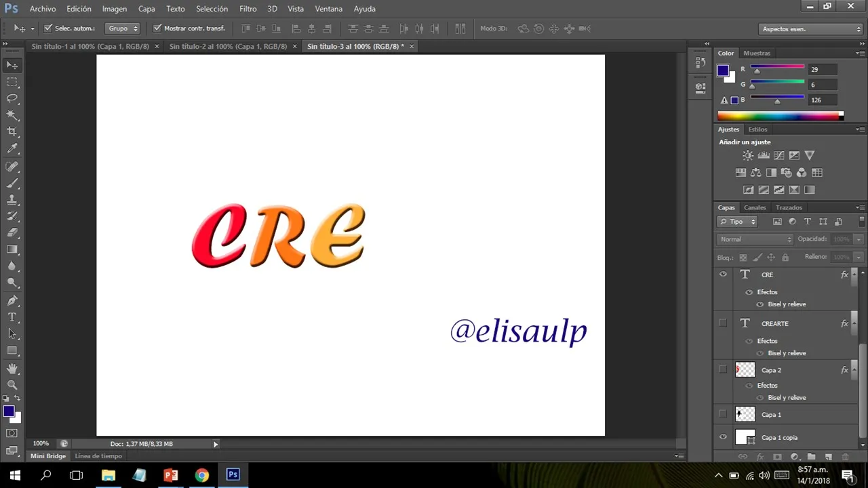Toggle Bisel y relieve on CRE layer

pyautogui.click(x=760, y=304)
